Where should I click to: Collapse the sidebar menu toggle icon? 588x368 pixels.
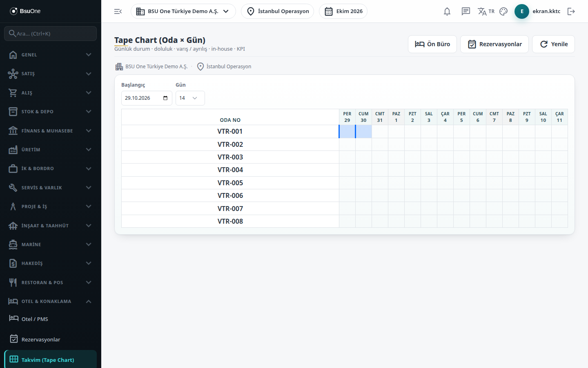click(118, 11)
